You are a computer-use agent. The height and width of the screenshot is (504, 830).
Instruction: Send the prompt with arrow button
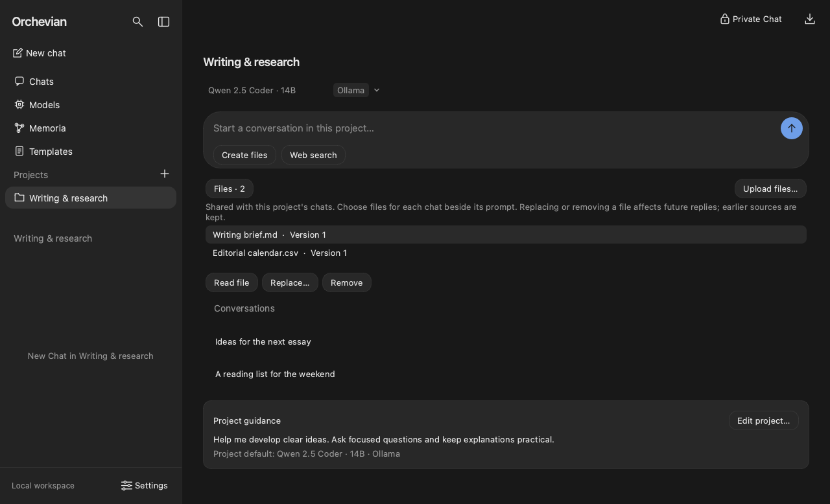792,128
